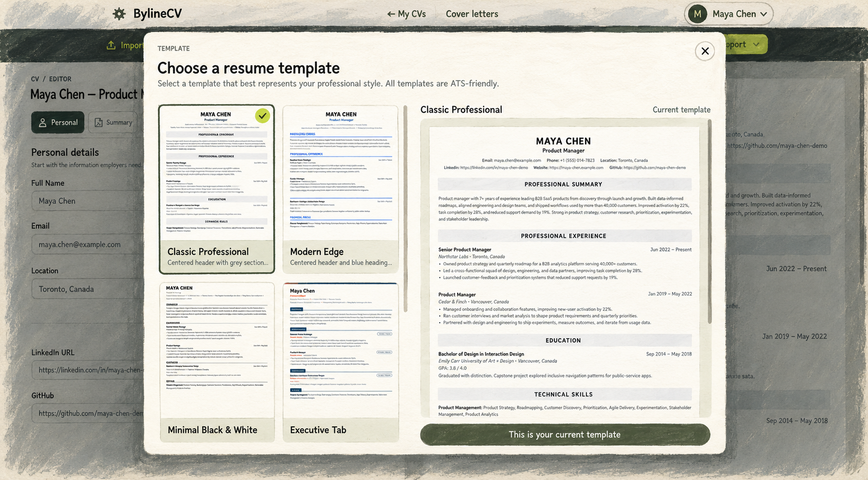Go back to My CVs
Screen dimensions: 868x480
tap(406, 14)
